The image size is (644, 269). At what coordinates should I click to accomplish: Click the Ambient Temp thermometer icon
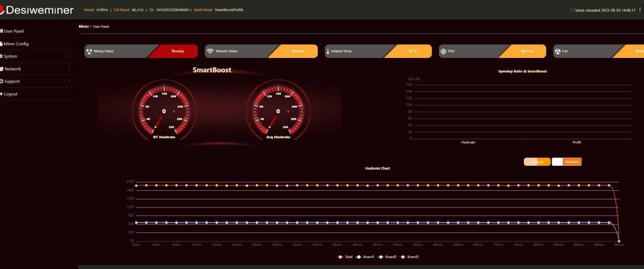pyautogui.click(x=327, y=51)
